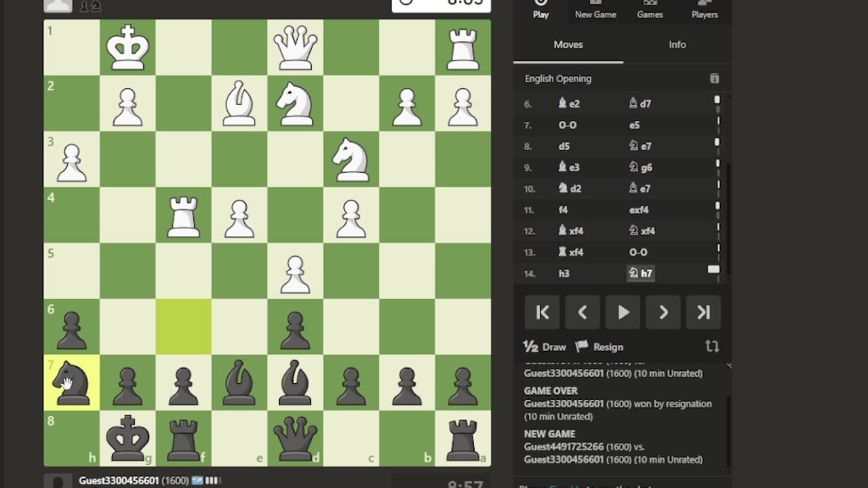Step back one move

[583, 312]
